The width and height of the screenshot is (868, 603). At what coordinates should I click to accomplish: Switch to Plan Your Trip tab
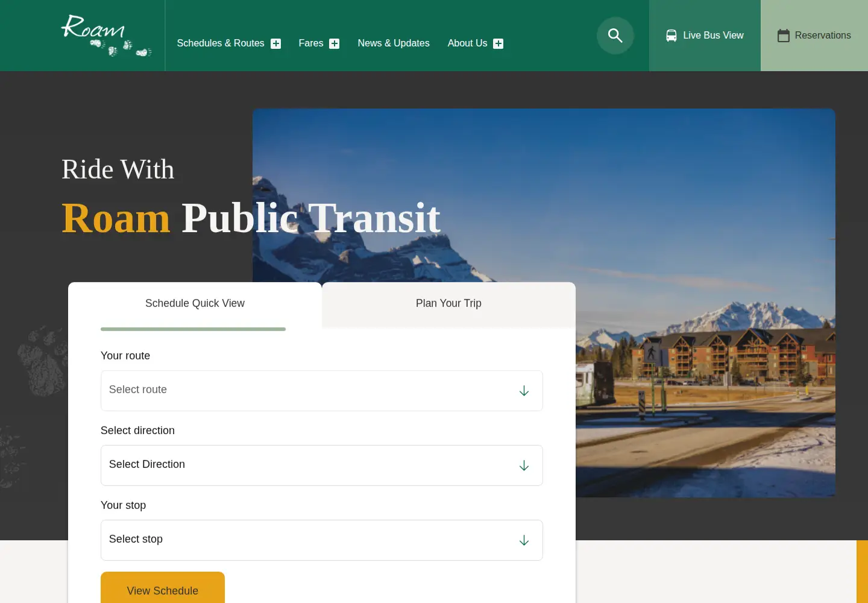coord(448,304)
